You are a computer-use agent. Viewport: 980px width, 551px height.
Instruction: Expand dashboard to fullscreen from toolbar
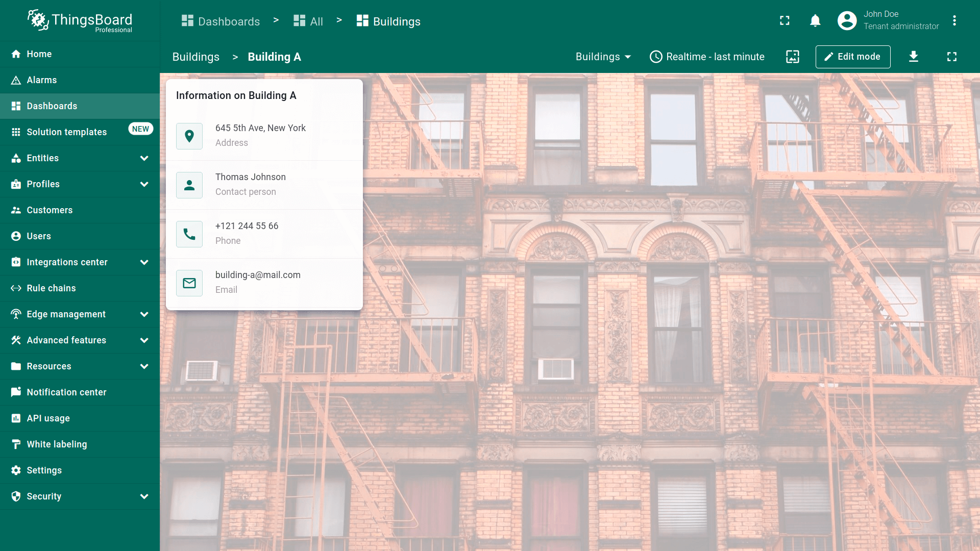(951, 57)
